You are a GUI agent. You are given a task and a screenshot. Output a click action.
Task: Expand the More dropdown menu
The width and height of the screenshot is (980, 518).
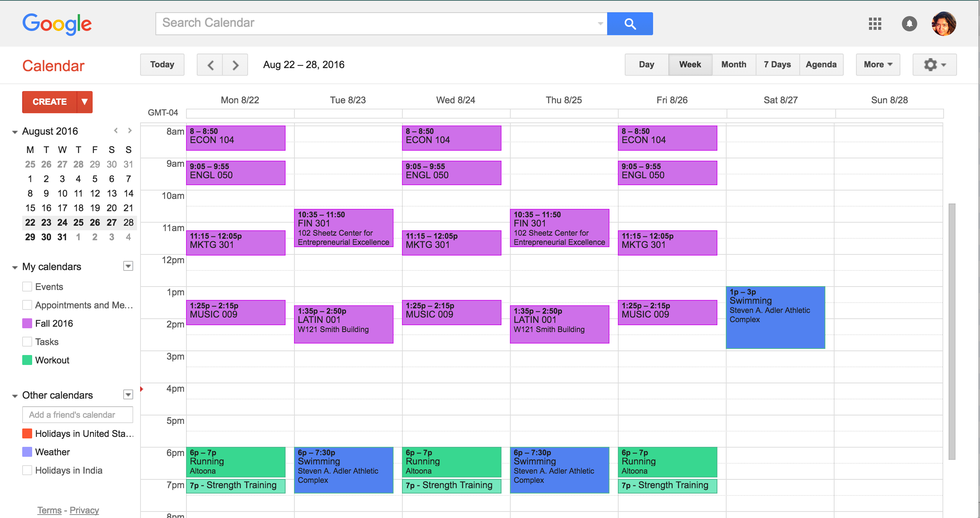pyautogui.click(x=878, y=65)
